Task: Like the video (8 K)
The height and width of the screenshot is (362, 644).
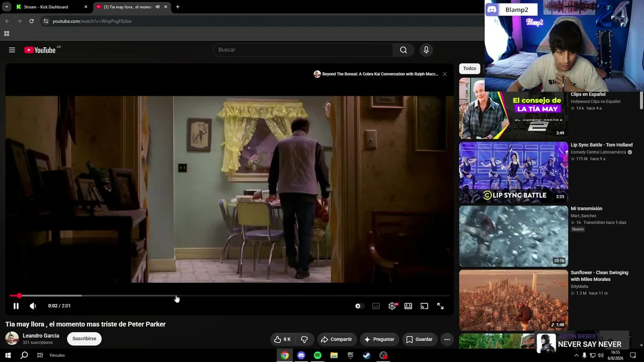Action: (x=282, y=339)
